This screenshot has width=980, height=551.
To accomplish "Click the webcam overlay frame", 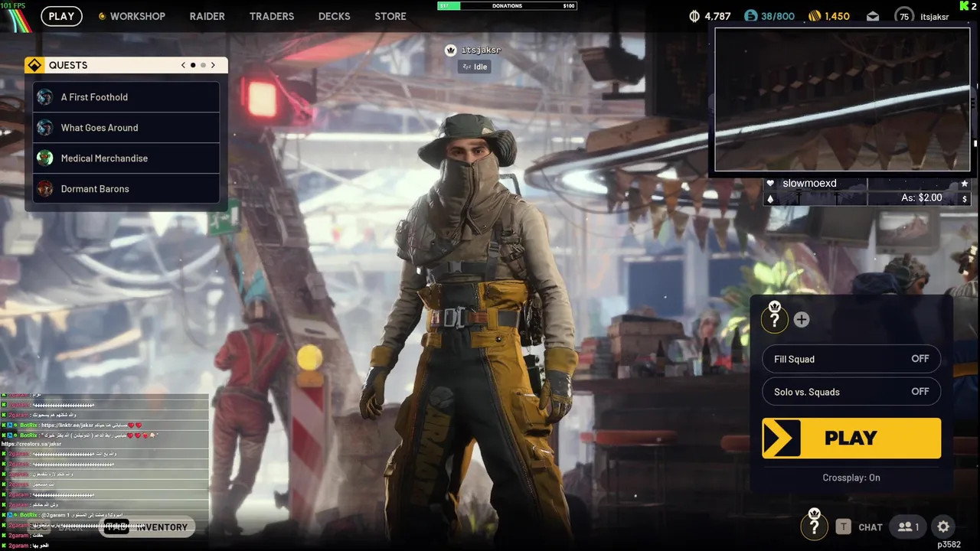I will [842, 99].
